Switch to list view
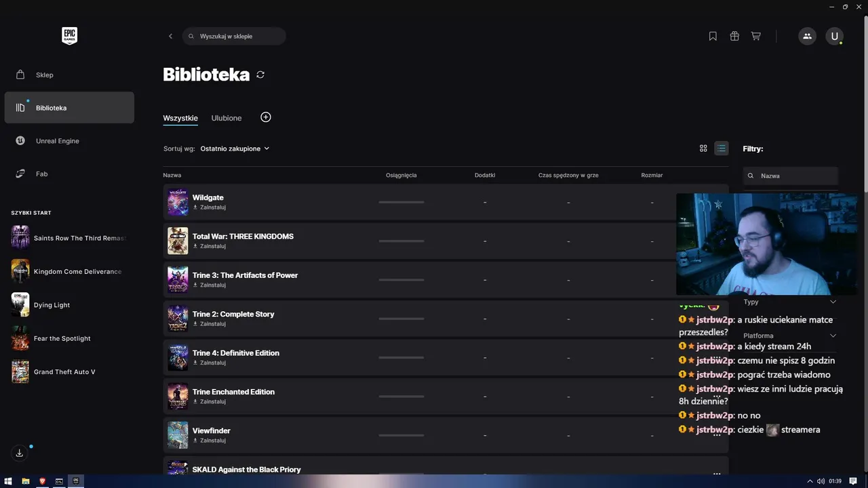 coord(722,148)
